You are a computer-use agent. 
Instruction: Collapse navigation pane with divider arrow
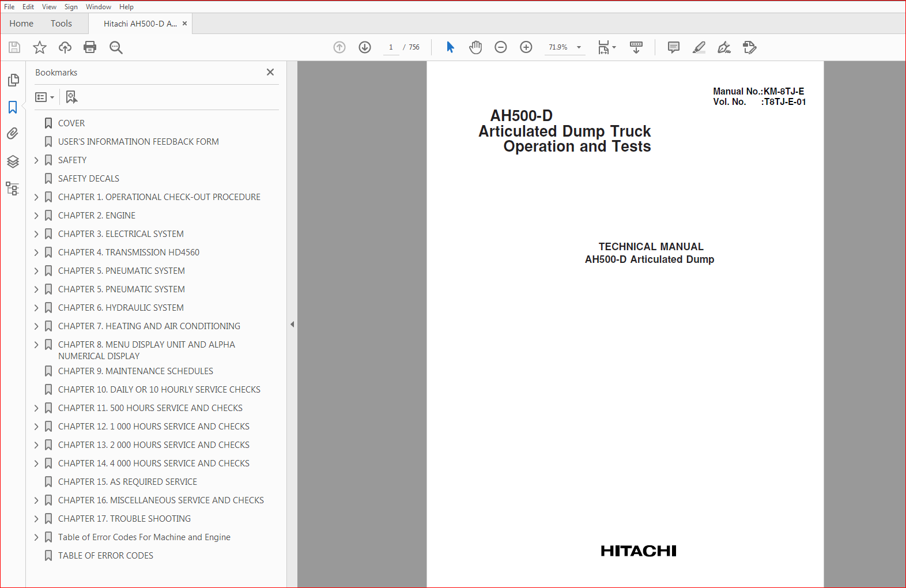(x=292, y=325)
